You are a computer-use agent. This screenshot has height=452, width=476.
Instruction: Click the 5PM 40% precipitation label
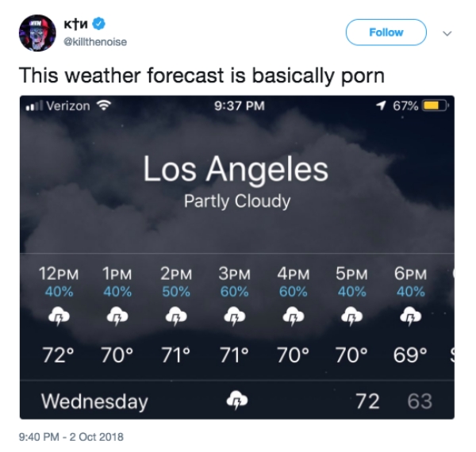pos(351,292)
